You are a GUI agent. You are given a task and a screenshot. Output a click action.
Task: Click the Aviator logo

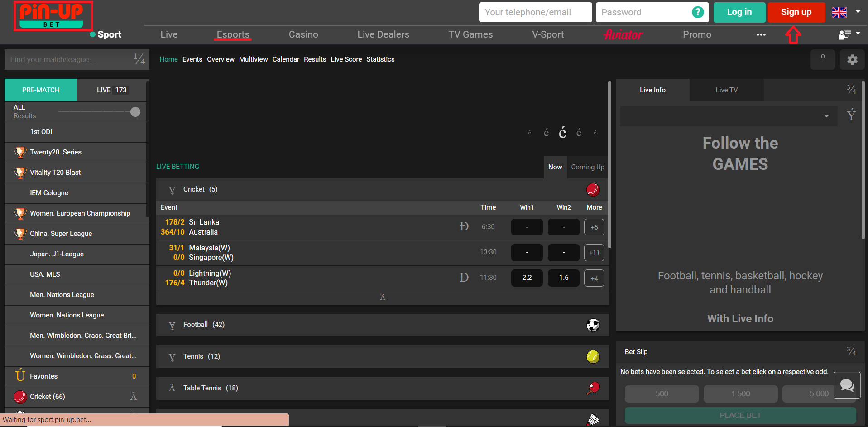tap(623, 34)
